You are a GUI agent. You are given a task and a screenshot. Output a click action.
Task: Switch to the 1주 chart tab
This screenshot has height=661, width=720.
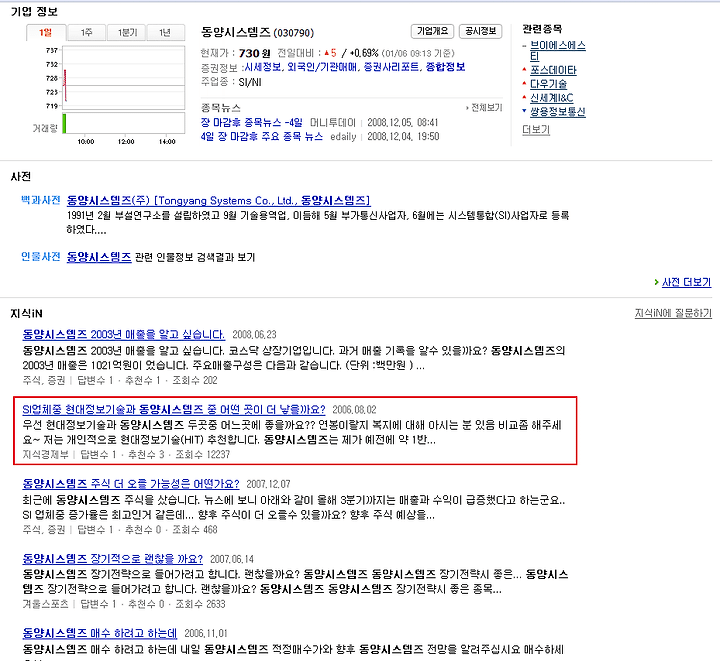(x=86, y=32)
